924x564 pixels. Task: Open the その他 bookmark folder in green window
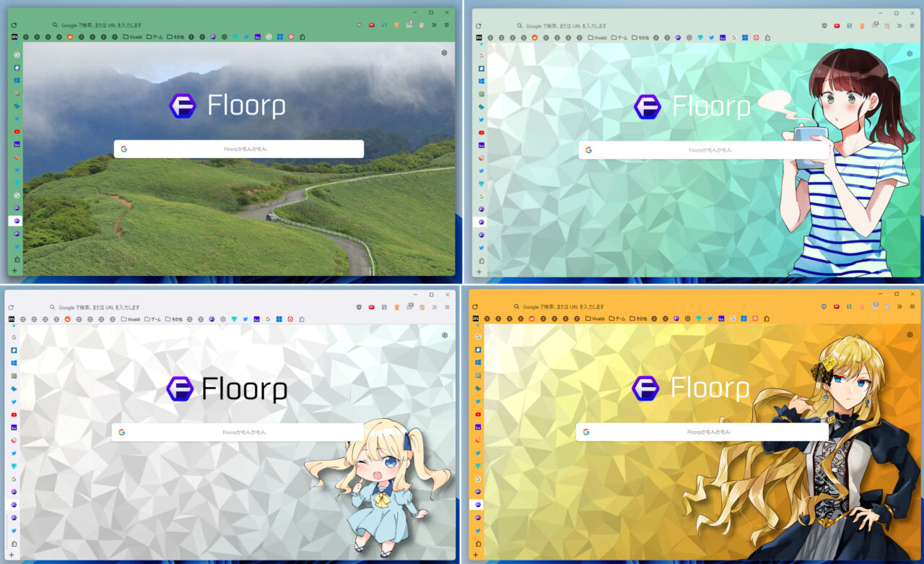pos(175,37)
